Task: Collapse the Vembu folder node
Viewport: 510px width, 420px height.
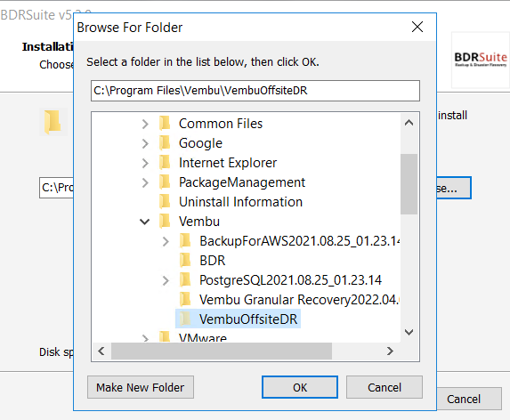Action: [145, 222]
